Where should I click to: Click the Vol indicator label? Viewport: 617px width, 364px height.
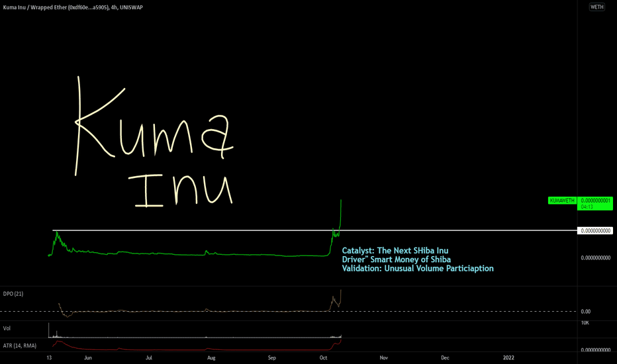[7, 328]
